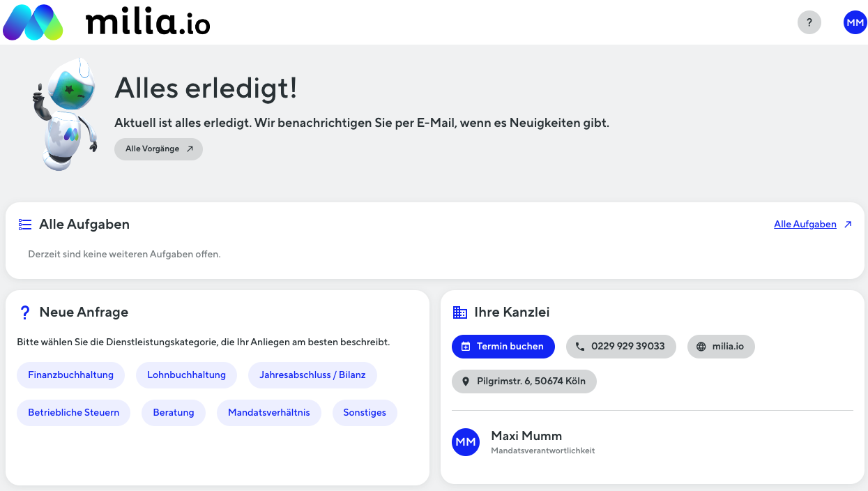Select the Mandatsverhältnis category
The height and width of the screenshot is (491, 868).
pyautogui.click(x=268, y=413)
